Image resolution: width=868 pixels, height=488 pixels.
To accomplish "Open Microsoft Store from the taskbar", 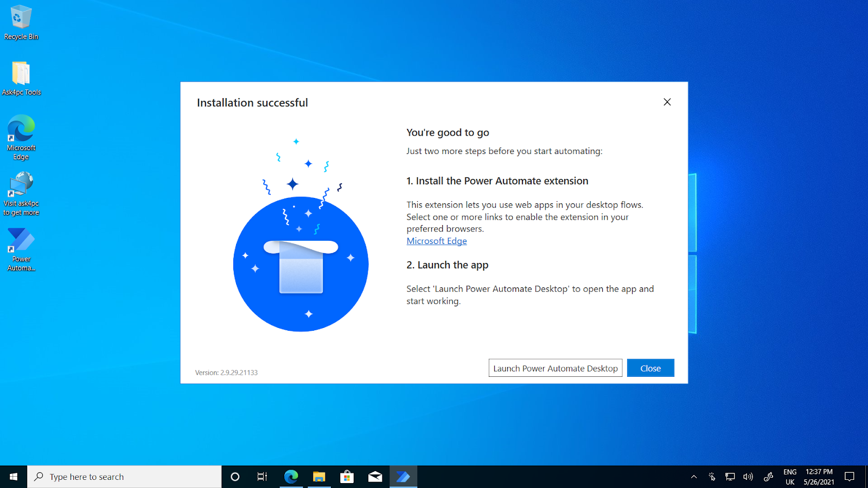I will [x=347, y=477].
